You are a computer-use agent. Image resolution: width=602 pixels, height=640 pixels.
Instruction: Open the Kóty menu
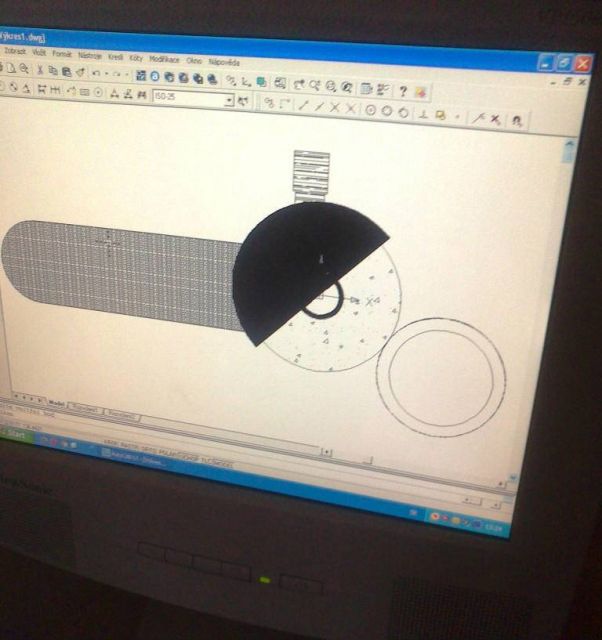click(x=135, y=57)
